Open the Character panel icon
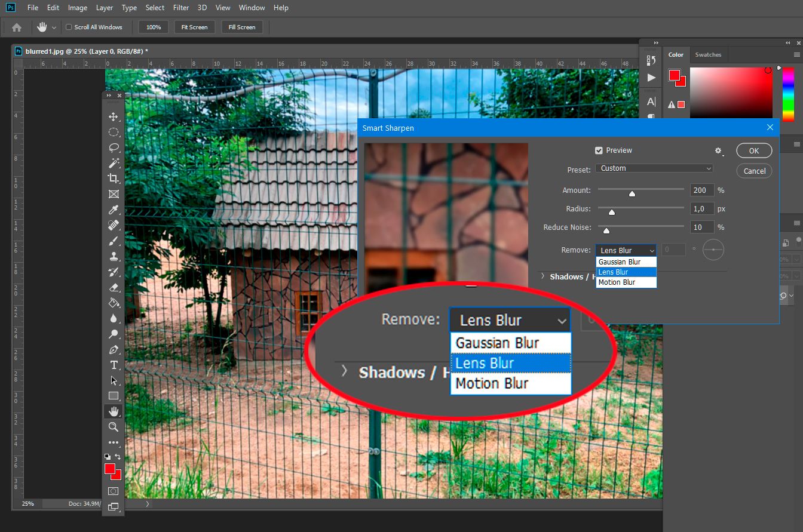Image resolution: width=803 pixels, height=532 pixels. coord(651,102)
